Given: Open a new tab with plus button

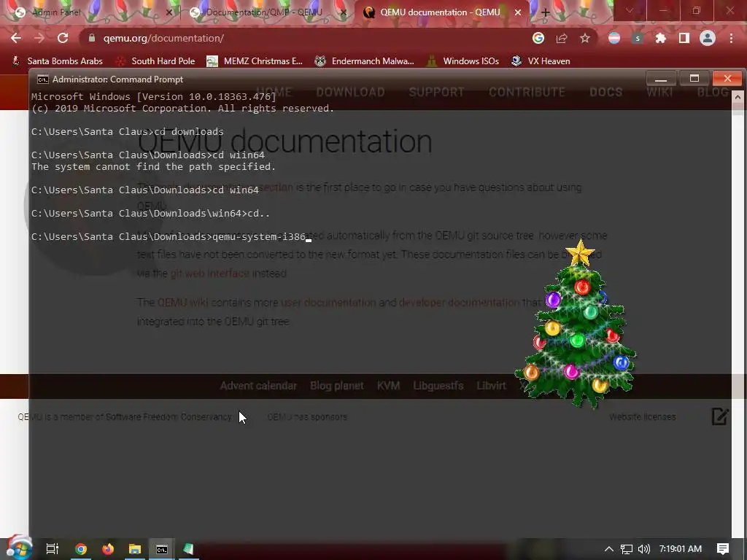Looking at the screenshot, I should pyautogui.click(x=546, y=13).
